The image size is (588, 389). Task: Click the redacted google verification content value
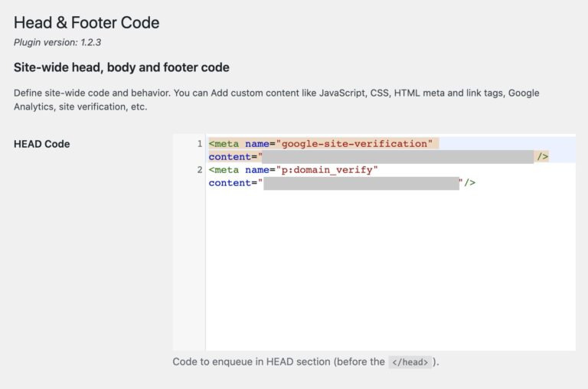pyautogui.click(x=397, y=157)
